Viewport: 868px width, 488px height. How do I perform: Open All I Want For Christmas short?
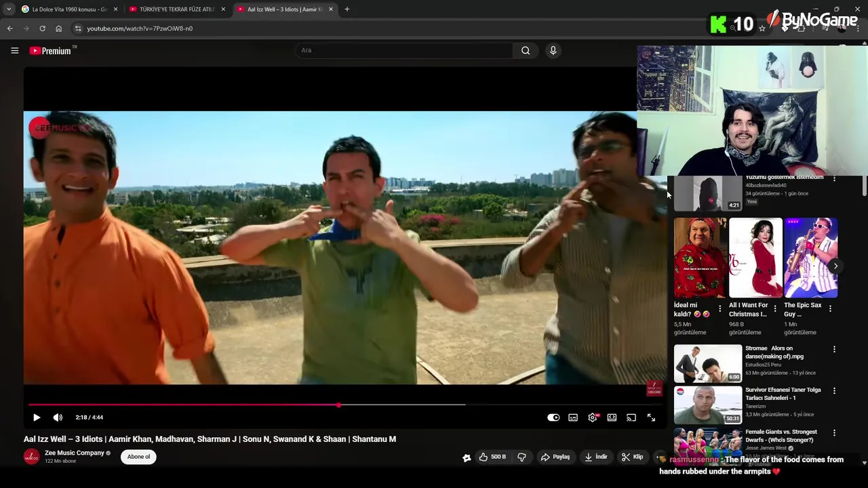(755, 258)
